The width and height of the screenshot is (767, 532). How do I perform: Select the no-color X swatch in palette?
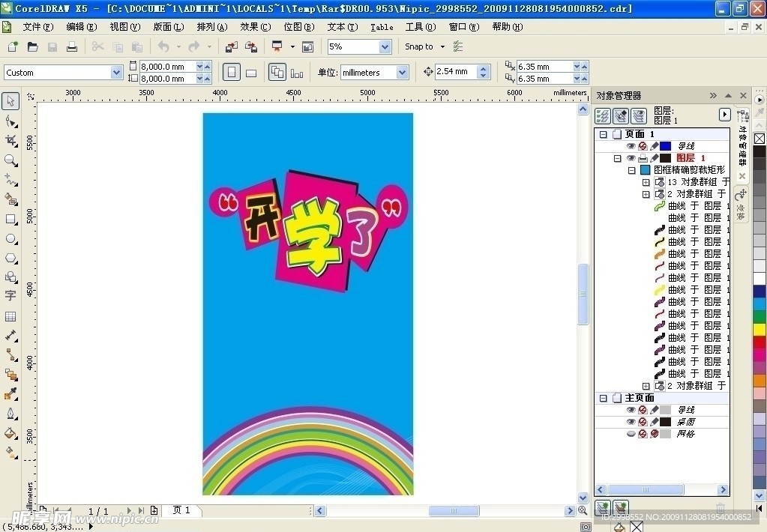click(760, 139)
